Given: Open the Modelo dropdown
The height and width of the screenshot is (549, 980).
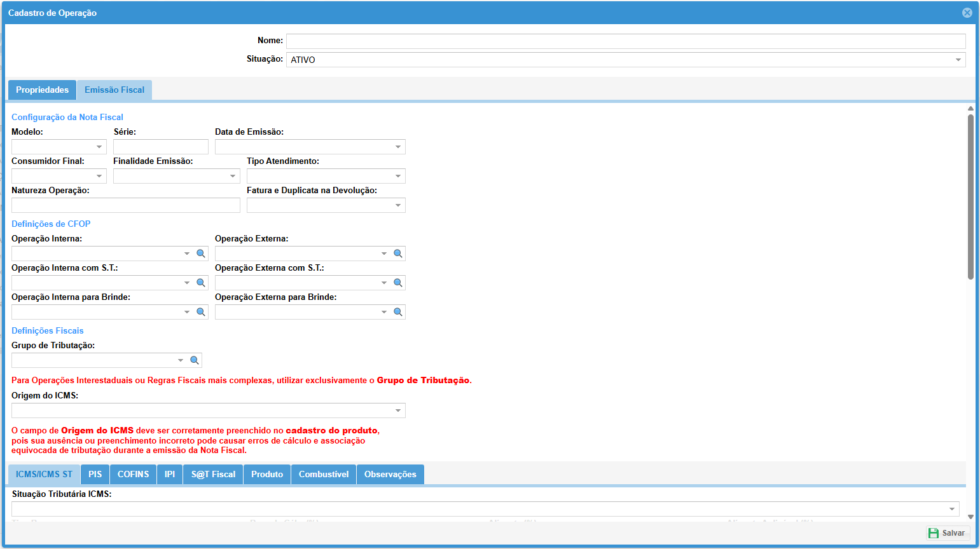Looking at the screenshot, I should point(99,147).
